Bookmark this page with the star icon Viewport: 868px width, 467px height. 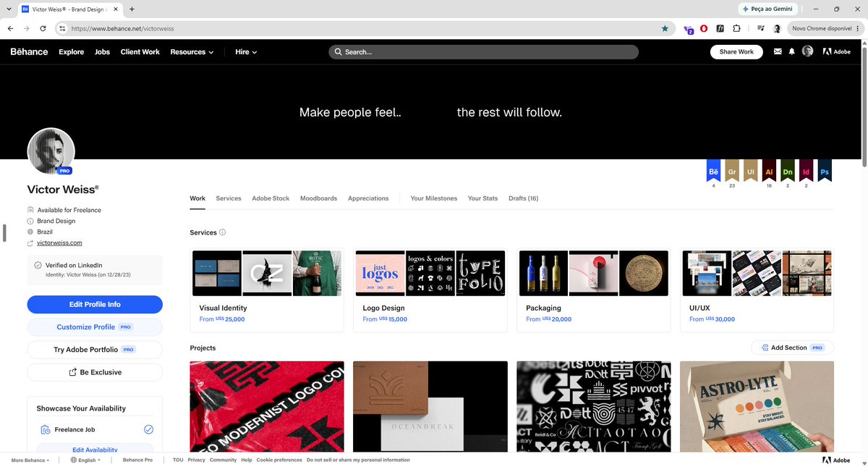(665, 28)
